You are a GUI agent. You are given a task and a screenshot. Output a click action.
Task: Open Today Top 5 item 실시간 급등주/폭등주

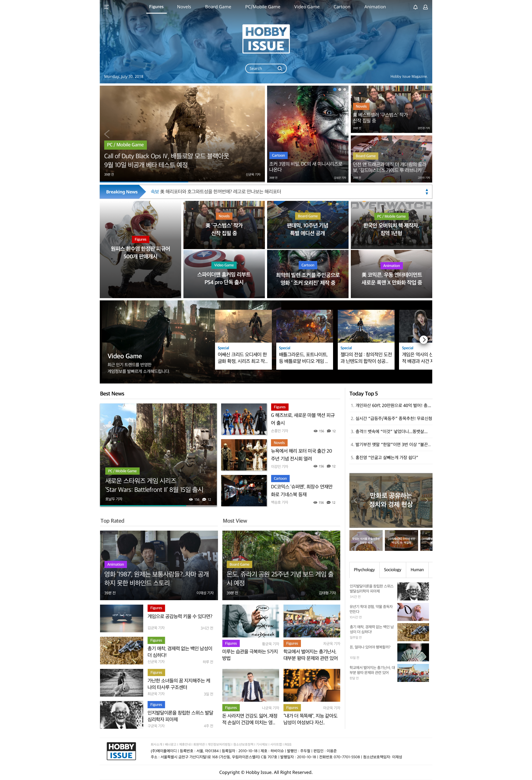coord(391,418)
